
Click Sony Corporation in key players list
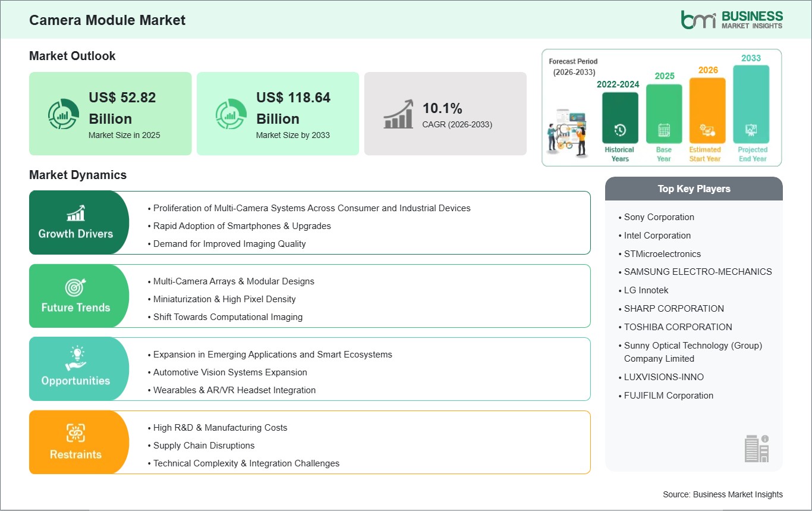[x=659, y=217]
